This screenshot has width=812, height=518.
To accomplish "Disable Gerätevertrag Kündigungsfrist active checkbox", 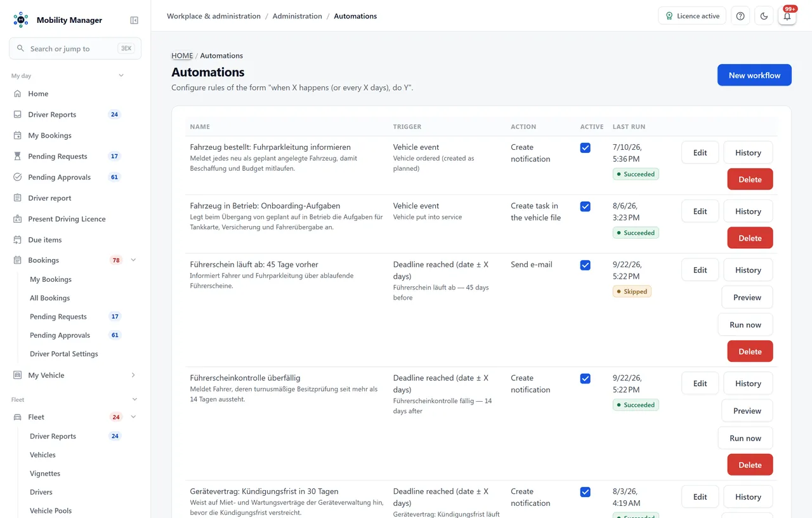I will 585,492.
